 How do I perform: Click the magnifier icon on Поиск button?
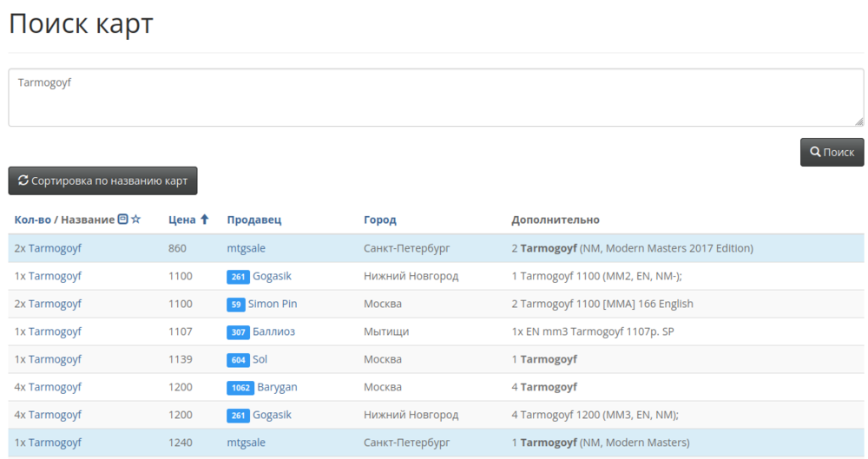tap(815, 152)
